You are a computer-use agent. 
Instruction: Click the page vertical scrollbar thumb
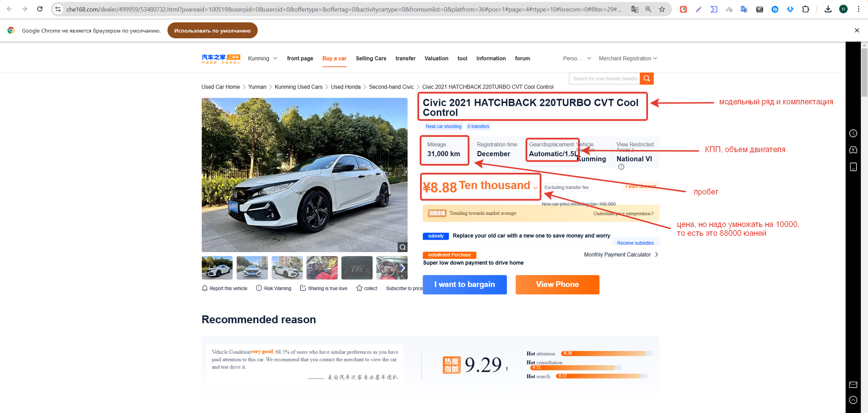[x=865, y=73]
